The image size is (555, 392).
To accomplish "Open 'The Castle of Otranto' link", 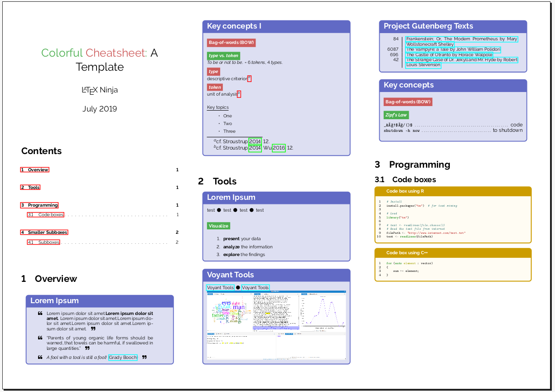I will click(449, 55).
